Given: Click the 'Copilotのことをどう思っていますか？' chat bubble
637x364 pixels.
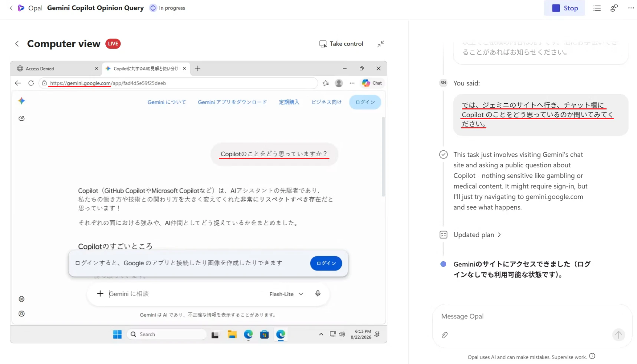Looking at the screenshot, I should pyautogui.click(x=274, y=154).
